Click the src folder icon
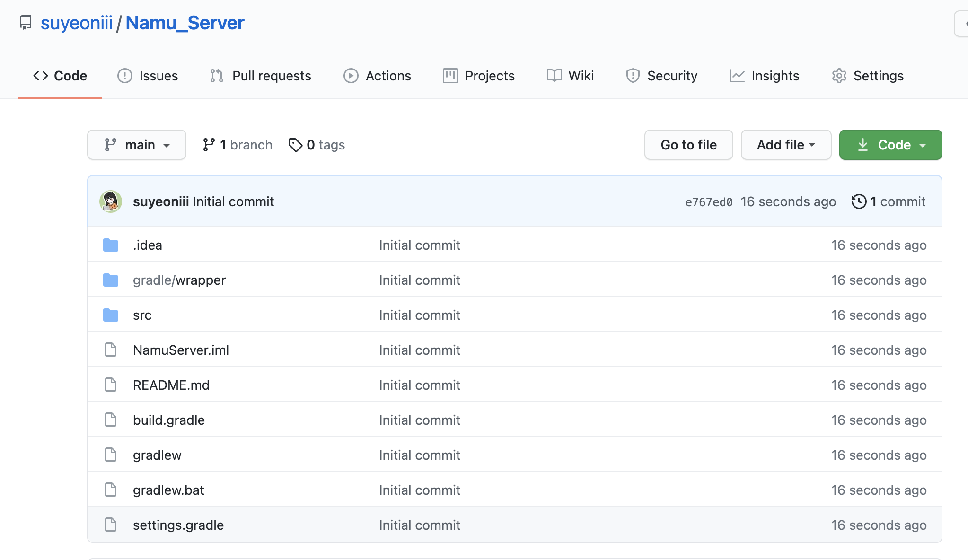The width and height of the screenshot is (968, 560). [111, 315]
